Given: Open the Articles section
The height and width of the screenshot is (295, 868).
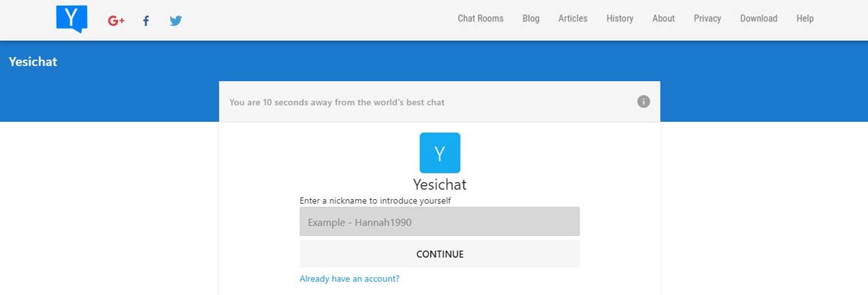Looking at the screenshot, I should pos(573,19).
